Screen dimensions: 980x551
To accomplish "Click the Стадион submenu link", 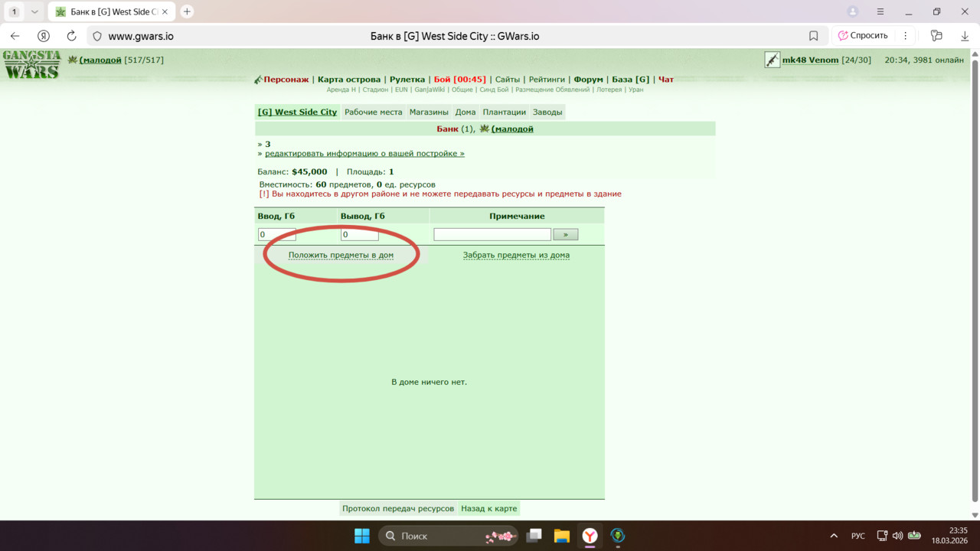I will click(375, 90).
